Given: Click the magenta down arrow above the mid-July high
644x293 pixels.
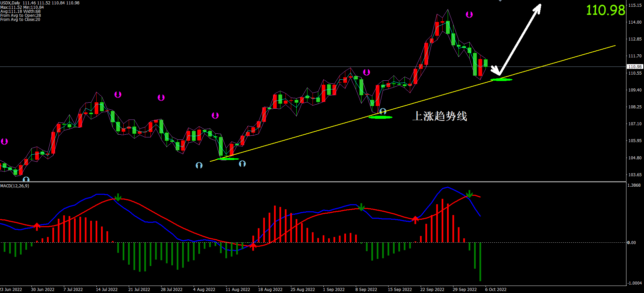Looking at the screenshot, I should point(118,95).
